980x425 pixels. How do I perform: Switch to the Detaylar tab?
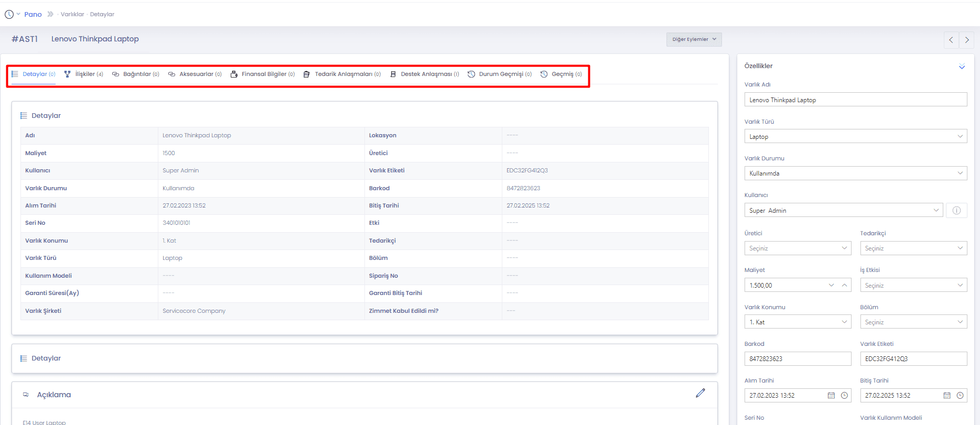[34, 74]
